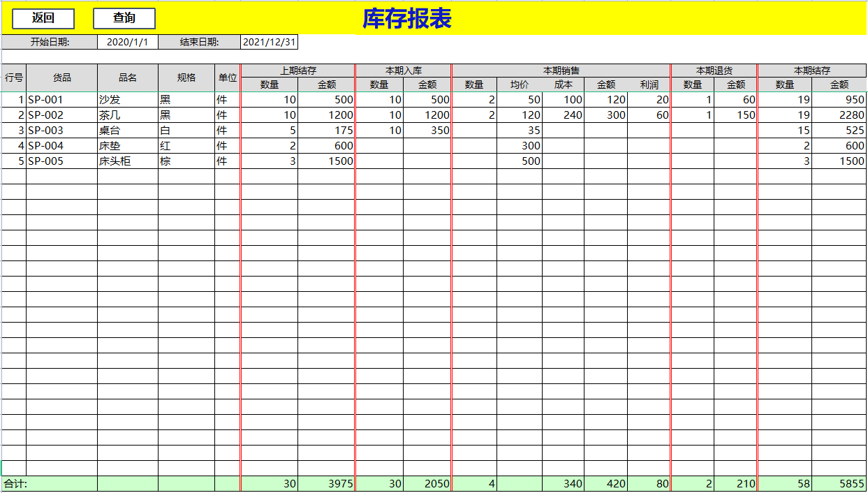Select product code SP-002
This screenshot has width=868, height=493.
coord(62,115)
